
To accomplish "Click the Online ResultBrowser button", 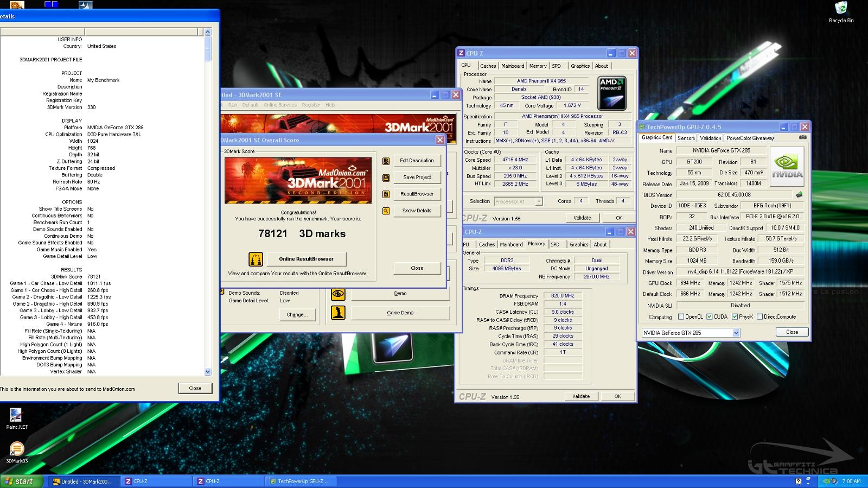I will [306, 259].
